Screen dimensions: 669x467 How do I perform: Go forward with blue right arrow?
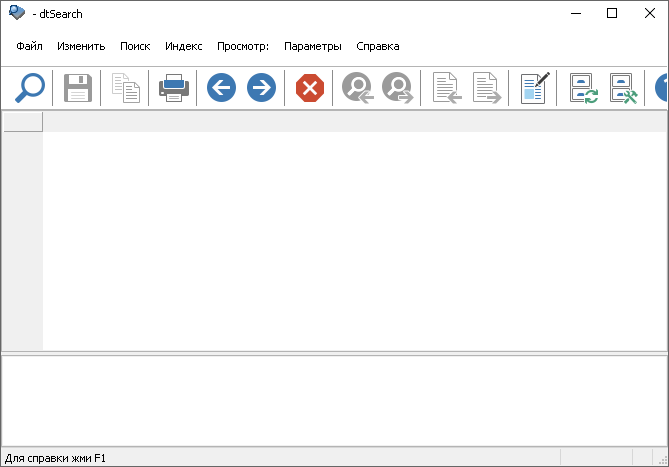[261, 88]
